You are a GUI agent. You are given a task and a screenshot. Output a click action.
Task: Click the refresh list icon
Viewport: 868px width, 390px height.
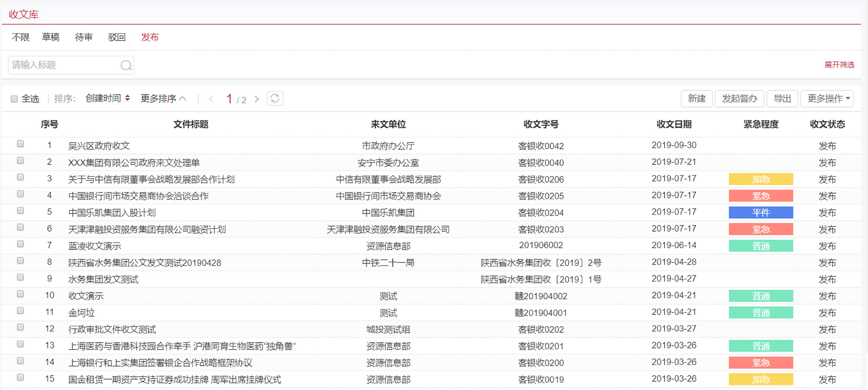pos(275,98)
